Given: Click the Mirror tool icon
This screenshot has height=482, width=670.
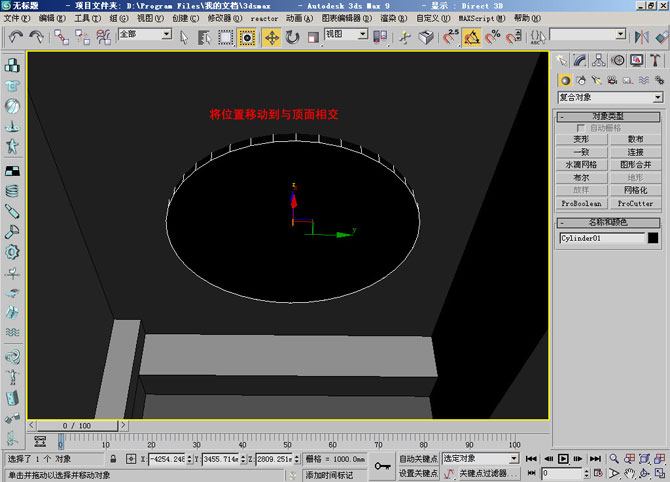Looking at the screenshot, I should coord(641,37).
